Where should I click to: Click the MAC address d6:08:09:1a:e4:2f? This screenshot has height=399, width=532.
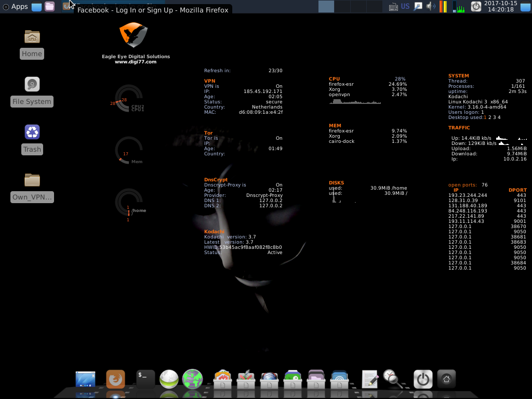coord(261,112)
